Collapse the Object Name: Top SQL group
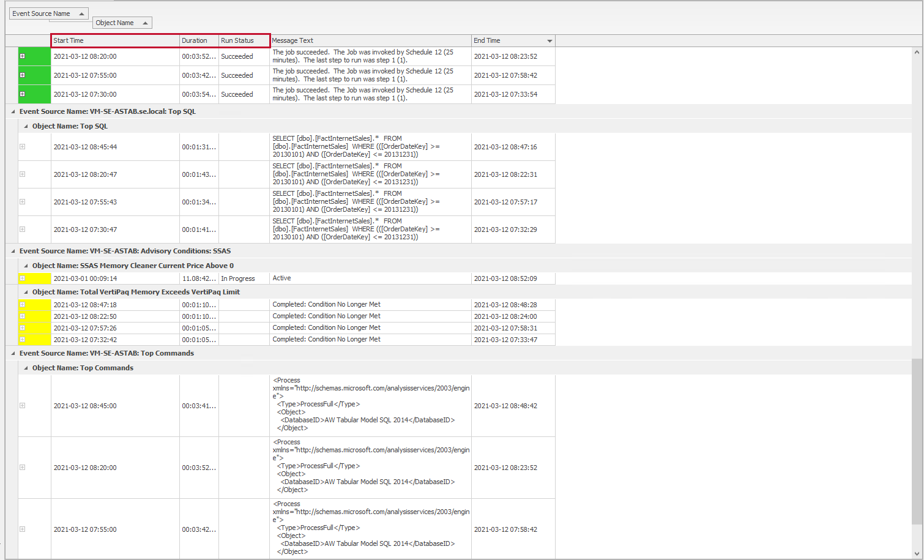The image size is (924, 560). 25,125
